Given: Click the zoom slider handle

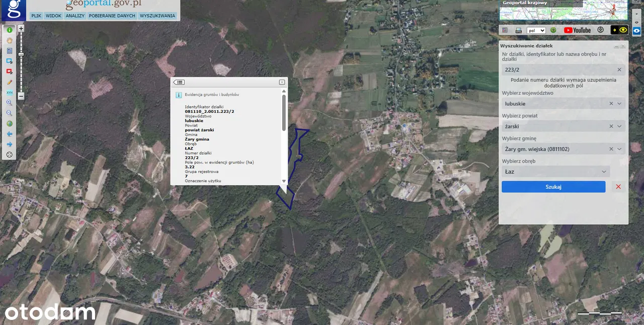Looking at the screenshot, I should click(21, 54).
